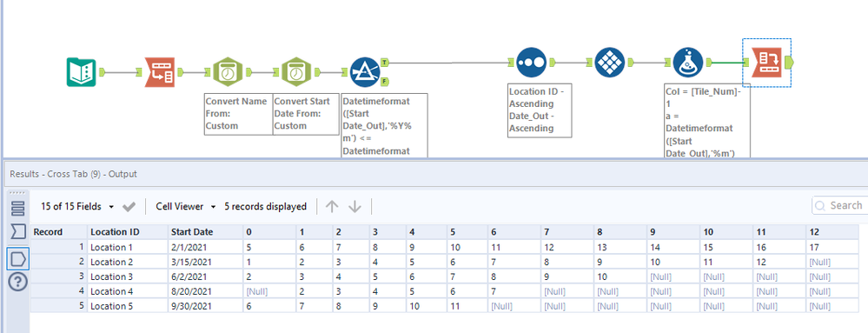Image resolution: width=868 pixels, height=333 pixels.
Task: Click the down arrow next record
Action: (354, 207)
